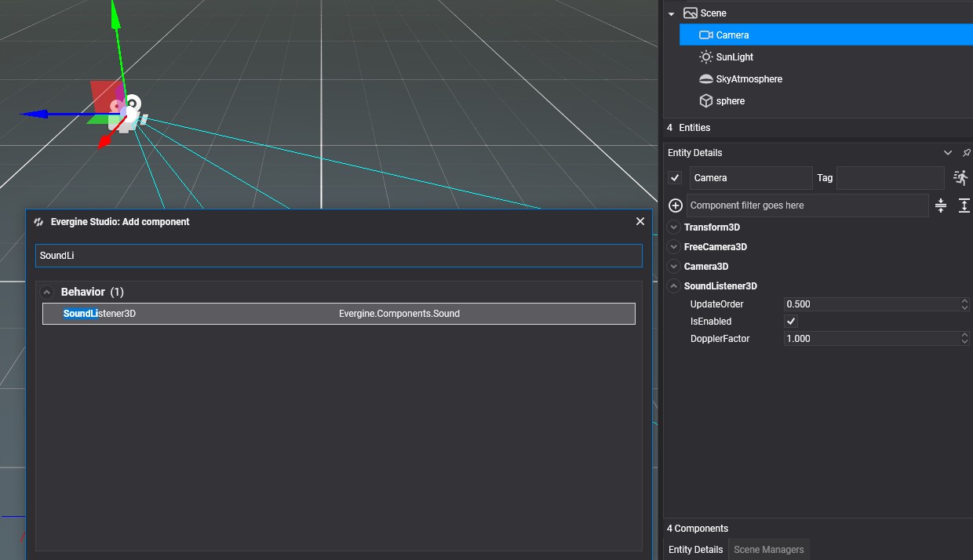The height and width of the screenshot is (560, 973).
Task: Select the SkyAtmosphere entity in hierarchy
Action: (x=749, y=79)
